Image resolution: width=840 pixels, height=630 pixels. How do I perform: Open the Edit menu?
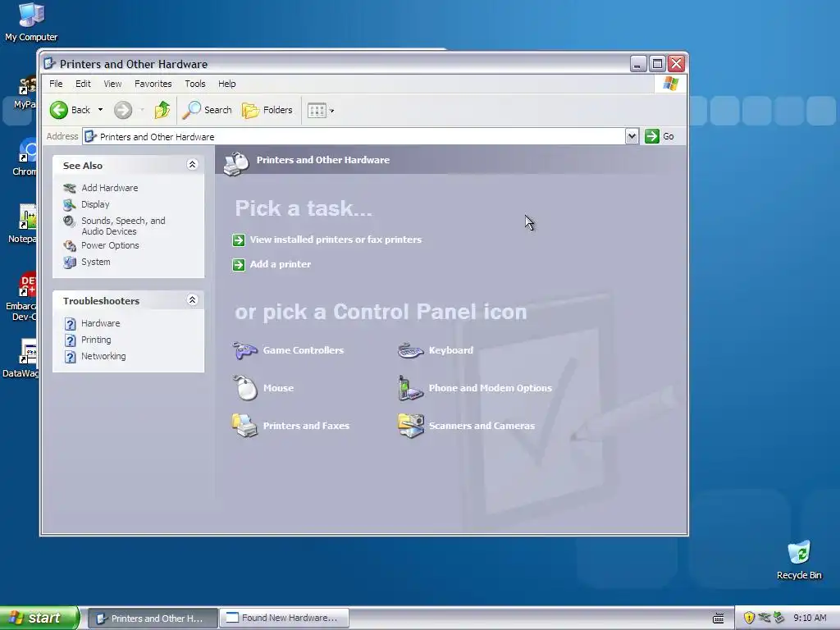(83, 84)
